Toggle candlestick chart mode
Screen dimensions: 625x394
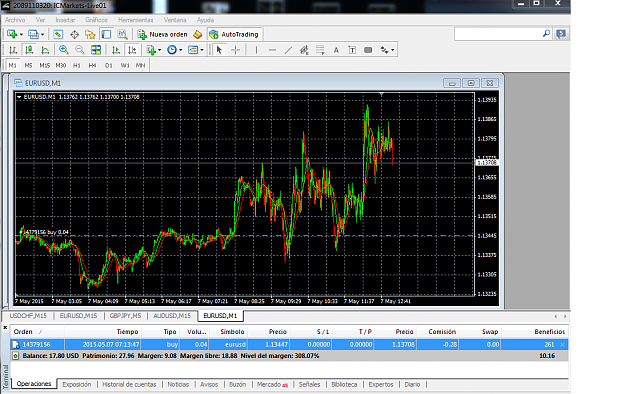(x=29, y=50)
